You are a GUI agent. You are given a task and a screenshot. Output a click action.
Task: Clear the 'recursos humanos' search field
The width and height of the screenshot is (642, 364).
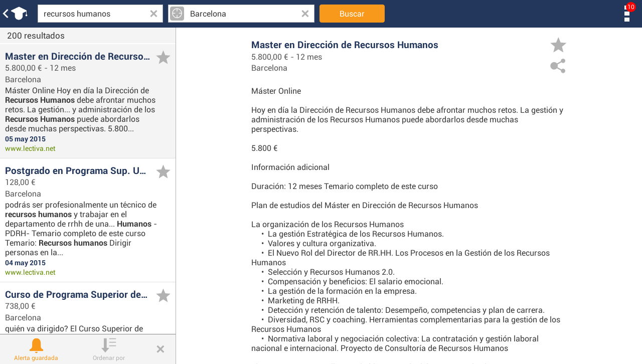pos(153,14)
